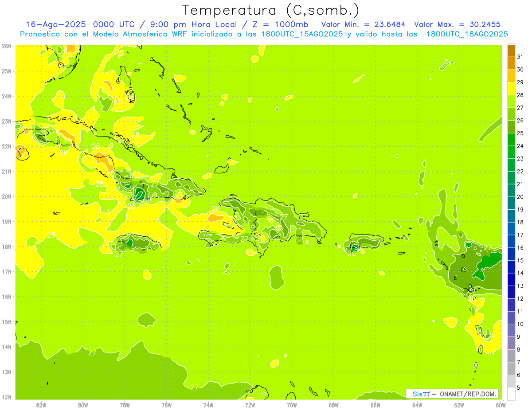Click legend value label 10
Image resolution: width=532 pixels, height=411 pixels.
(x=520, y=324)
